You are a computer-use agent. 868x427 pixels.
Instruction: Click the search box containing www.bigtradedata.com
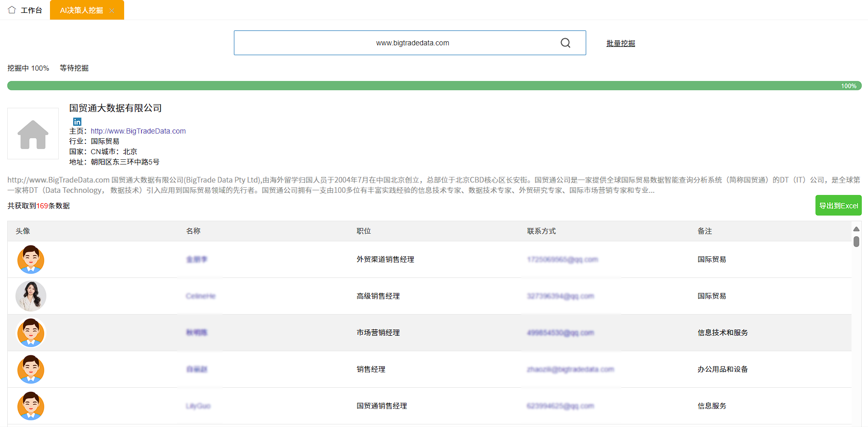coord(410,43)
